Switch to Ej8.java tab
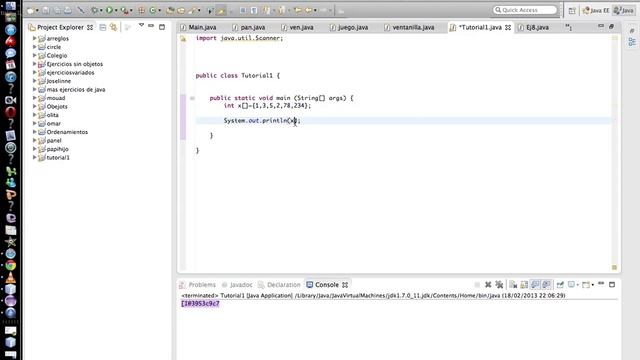The height and width of the screenshot is (360, 640). 533,27
